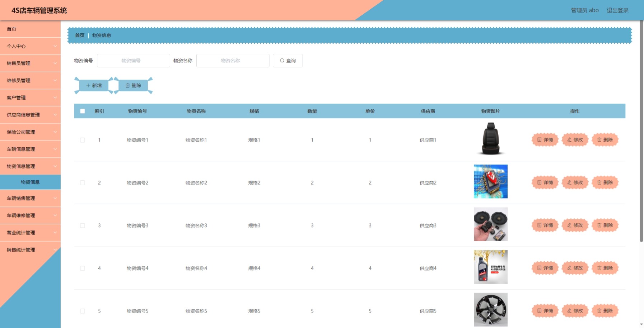644x328 pixels.
Task: Check the box for row 物资编号1
Action: (x=83, y=140)
